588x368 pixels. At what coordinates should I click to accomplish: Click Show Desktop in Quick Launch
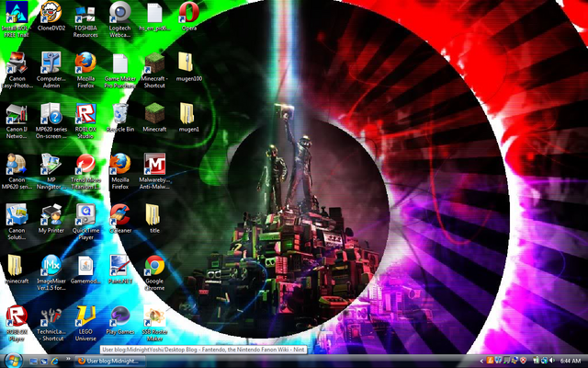tap(33, 362)
